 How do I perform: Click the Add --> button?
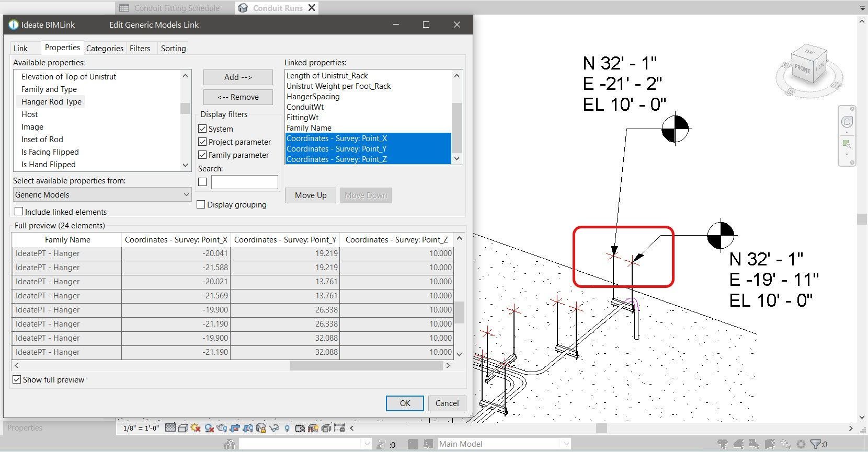click(238, 77)
